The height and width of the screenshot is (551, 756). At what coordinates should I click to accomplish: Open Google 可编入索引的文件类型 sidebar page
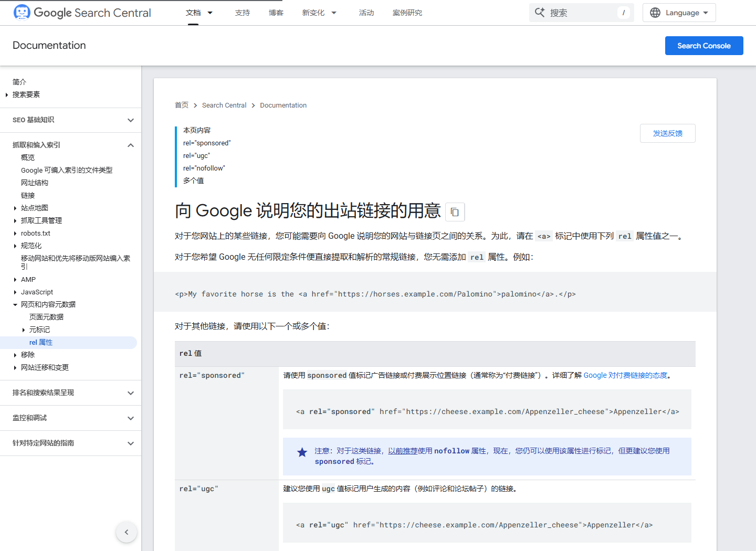(x=67, y=171)
